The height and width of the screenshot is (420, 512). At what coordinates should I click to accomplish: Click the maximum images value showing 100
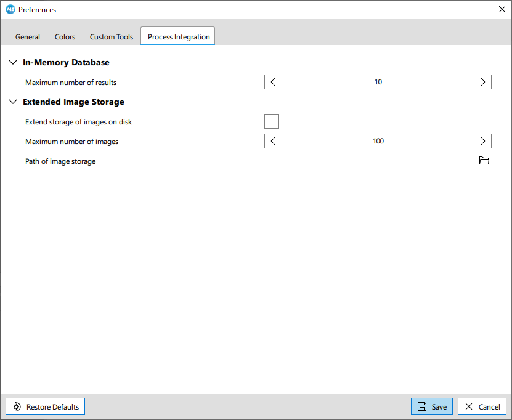pyautogui.click(x=378, y=141)
